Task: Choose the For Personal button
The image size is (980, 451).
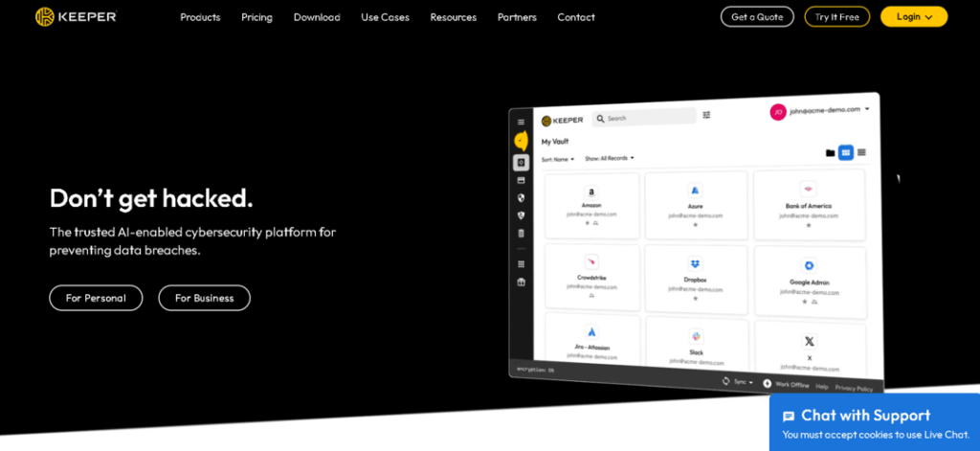Action: 96,298
